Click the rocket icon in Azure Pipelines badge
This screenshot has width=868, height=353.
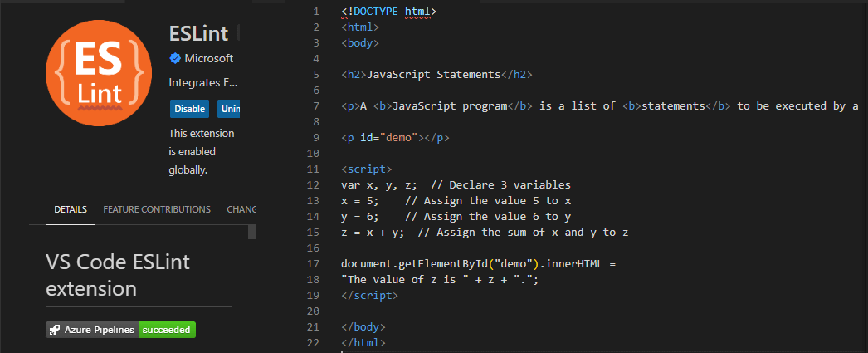click(x=54, y=330)
